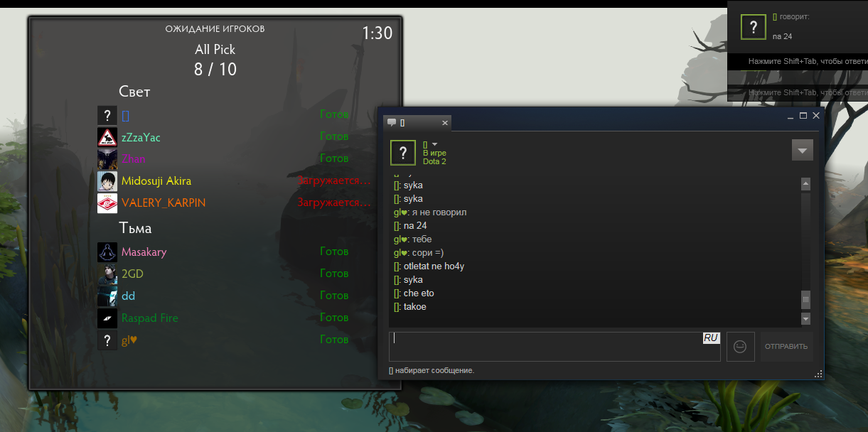The image size is (868, 432).
Task: Click the gl♥ player question-mark avatar
Action: point(107,340)
